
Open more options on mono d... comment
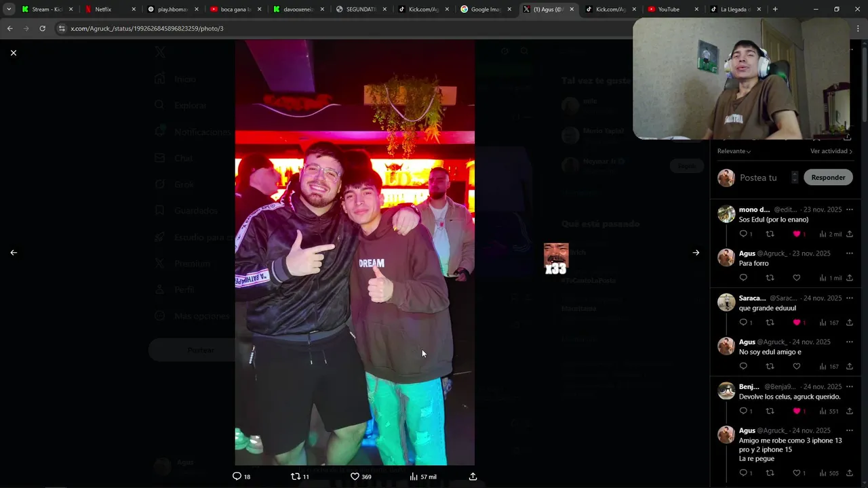849,209
